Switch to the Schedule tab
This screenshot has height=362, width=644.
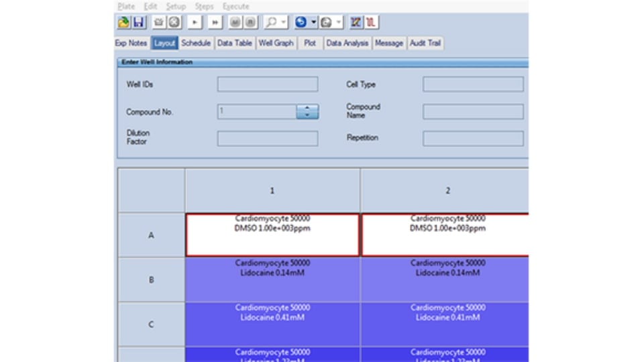point(196,43)
